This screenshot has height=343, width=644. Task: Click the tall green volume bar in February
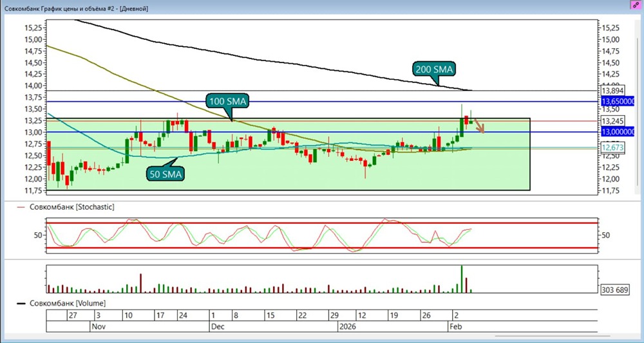[x=462, y=279]
